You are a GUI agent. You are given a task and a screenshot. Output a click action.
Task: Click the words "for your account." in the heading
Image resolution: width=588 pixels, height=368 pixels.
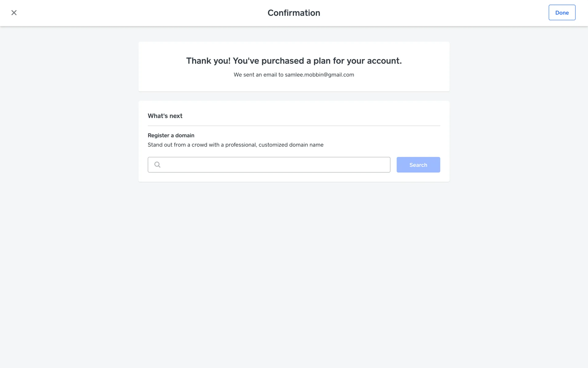point(367,61)
